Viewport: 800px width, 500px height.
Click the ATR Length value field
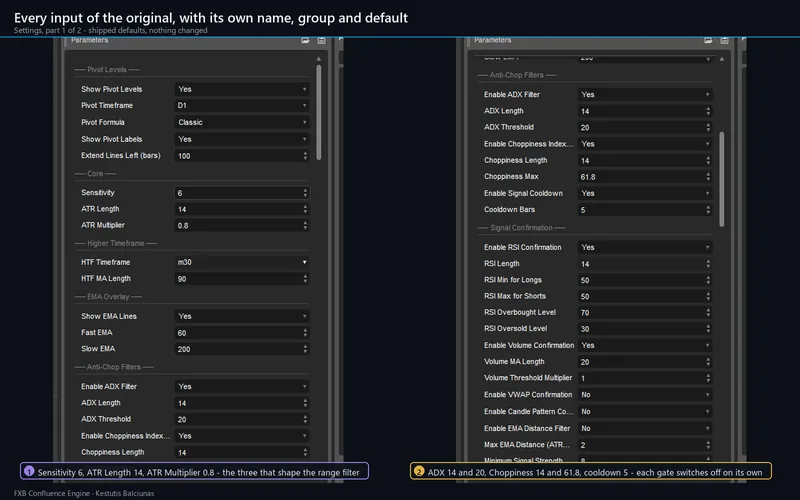click(x=242, y=209)
